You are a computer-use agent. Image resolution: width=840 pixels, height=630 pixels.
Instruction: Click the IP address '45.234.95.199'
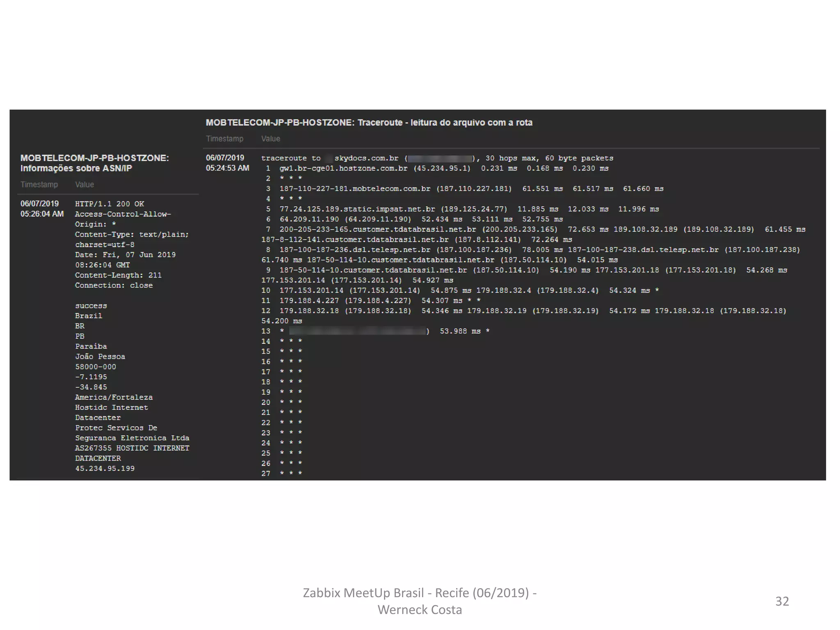click(105, 468)
